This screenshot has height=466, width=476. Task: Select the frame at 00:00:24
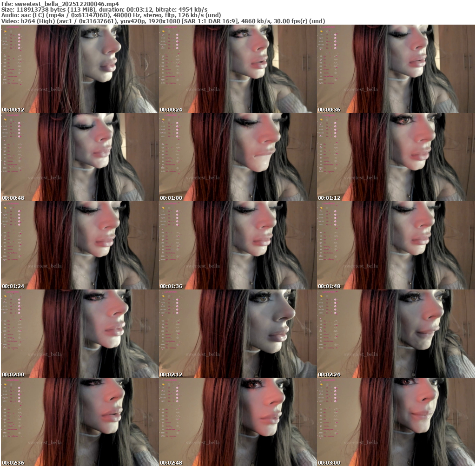238,69
